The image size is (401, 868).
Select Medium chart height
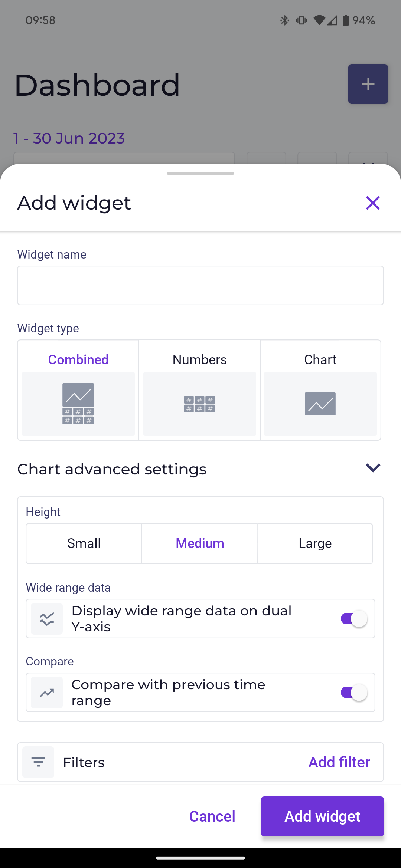click(200, 543)
